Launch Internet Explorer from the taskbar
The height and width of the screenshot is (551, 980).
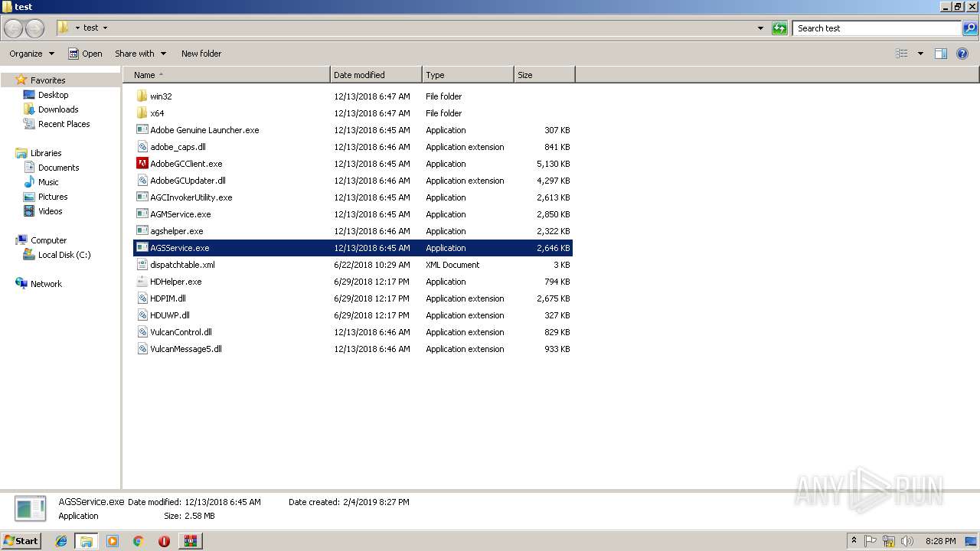click(x=61, y=541)
